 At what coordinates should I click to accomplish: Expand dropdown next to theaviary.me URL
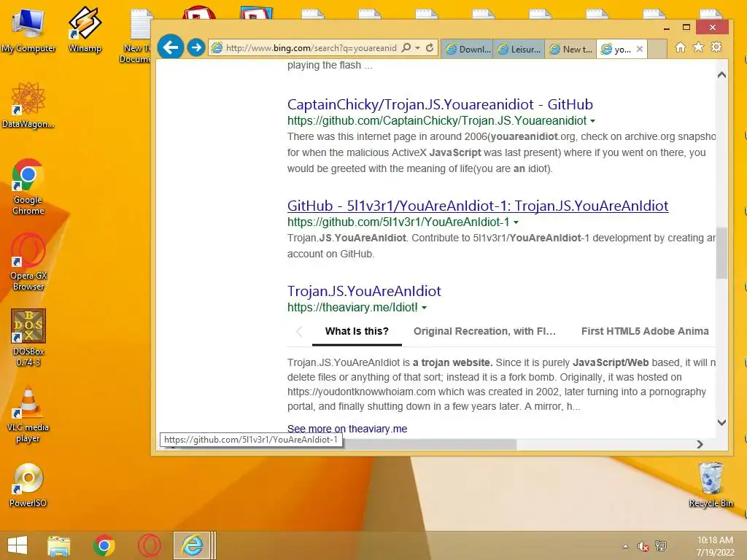pyautogui.click(x=424, y=308)
